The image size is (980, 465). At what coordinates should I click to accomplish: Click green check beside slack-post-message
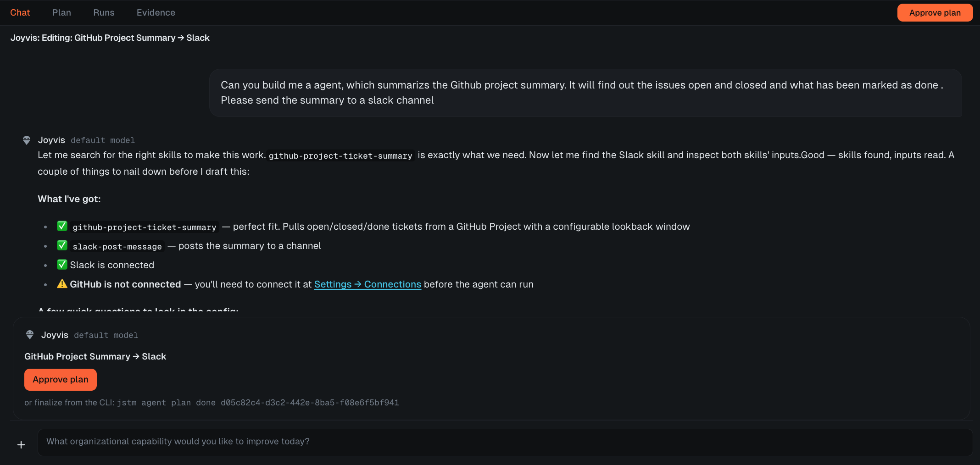pos(62,245)
